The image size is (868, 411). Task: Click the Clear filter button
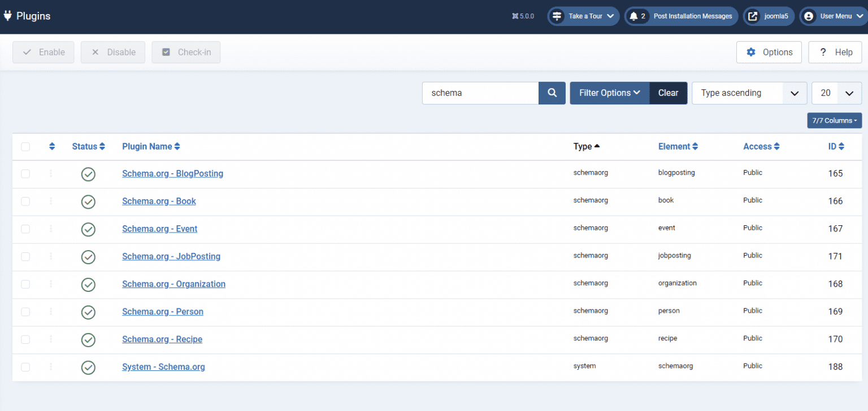pyautogui.click(x=668, y=93)
